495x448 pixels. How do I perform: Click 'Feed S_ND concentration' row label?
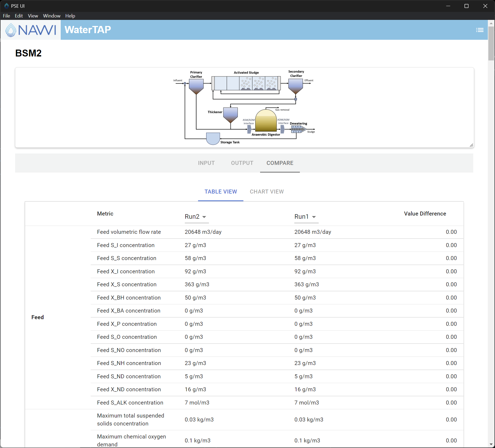129,376
